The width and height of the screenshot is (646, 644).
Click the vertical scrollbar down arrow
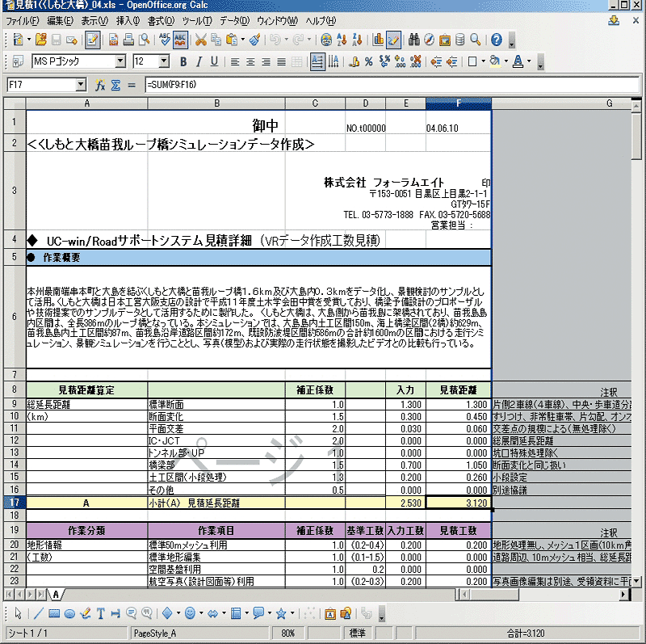[x=636, y=581]
